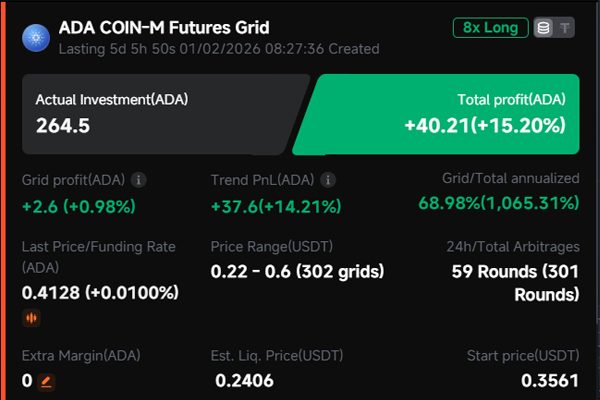Click the T icon in the header
Screen dimensions: 600x400
coord(565,28)
